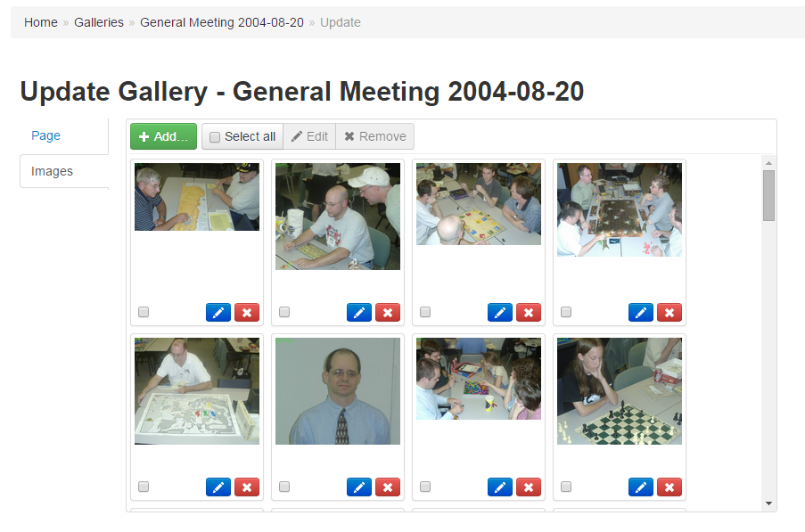Click the toolbar Edit button
Image resolution: width=805 pixels, height=532 pixels.
pos(309,136)
